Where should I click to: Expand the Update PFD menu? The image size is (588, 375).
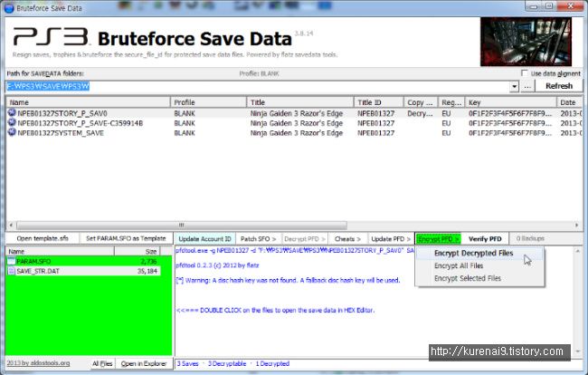tap(391, 239)
